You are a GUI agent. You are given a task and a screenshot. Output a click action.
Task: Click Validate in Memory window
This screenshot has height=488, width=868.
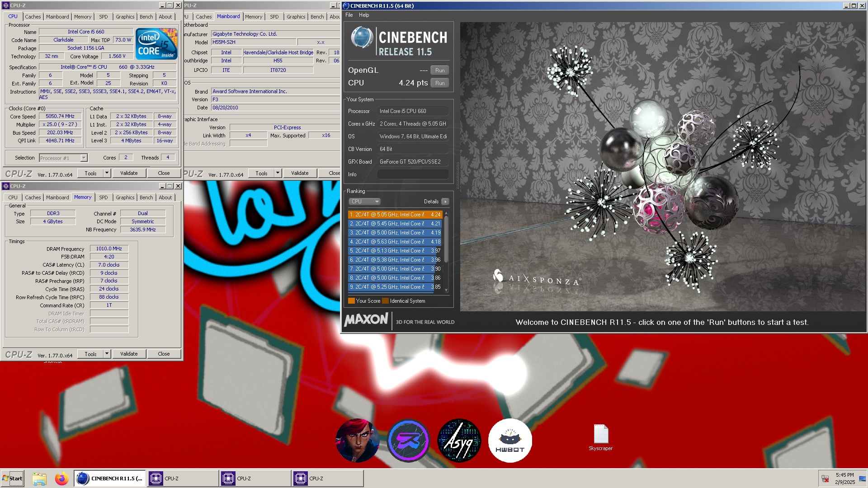[x=129, y=354]
